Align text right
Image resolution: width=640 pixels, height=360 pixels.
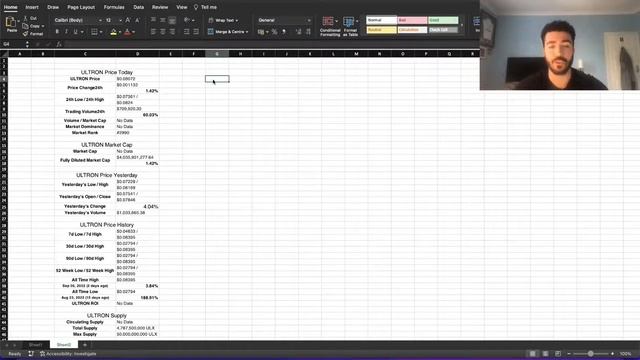pos(172,32)
